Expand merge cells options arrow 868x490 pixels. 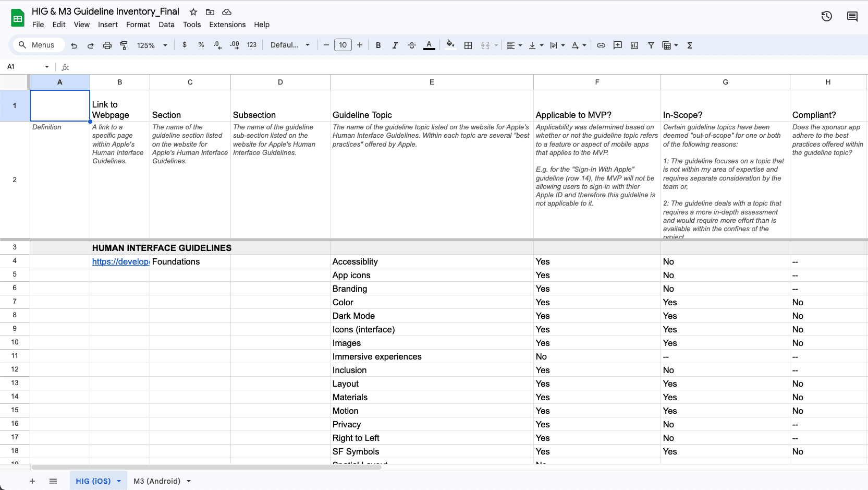click(496, 45)
